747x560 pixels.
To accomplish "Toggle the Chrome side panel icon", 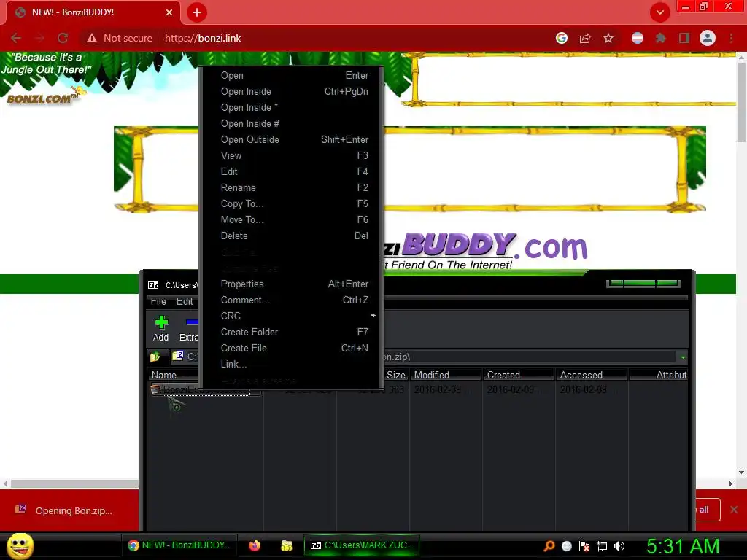I will (x=684, y=38).
